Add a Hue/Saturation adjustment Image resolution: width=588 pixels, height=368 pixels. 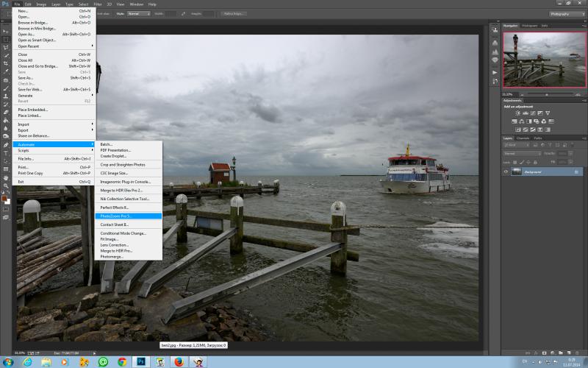coord(514,121)
